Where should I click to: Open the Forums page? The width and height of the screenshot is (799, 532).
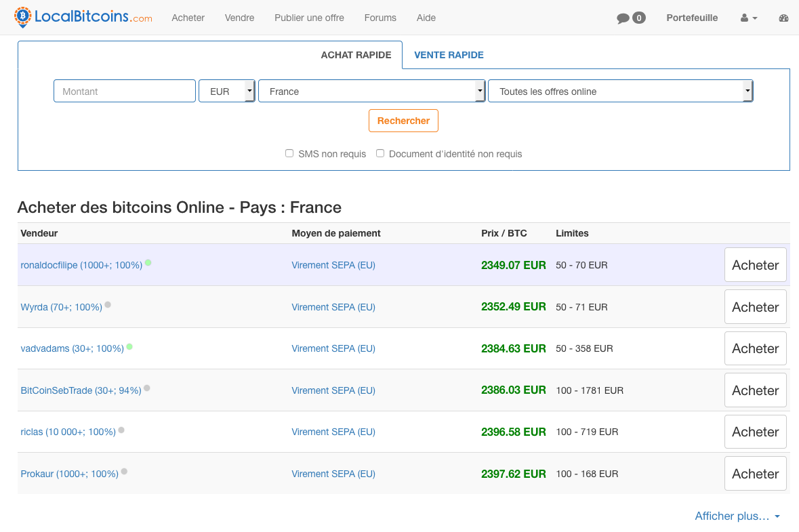tap(380, 18)
